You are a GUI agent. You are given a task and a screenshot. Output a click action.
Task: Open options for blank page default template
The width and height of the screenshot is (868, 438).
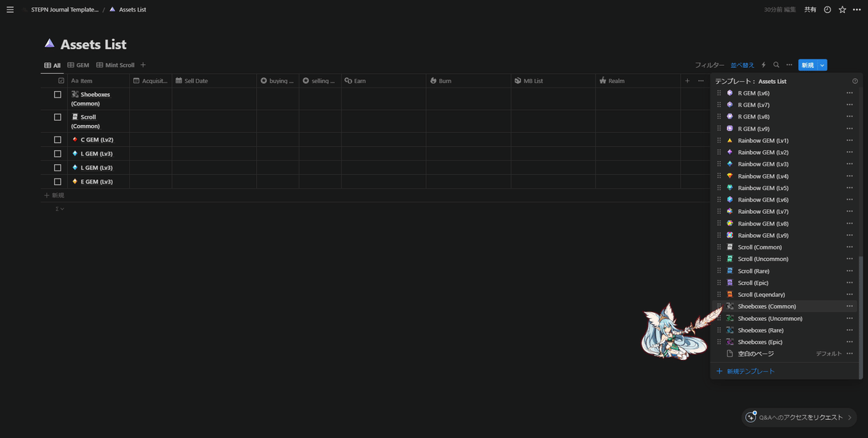tap(850, 353)
